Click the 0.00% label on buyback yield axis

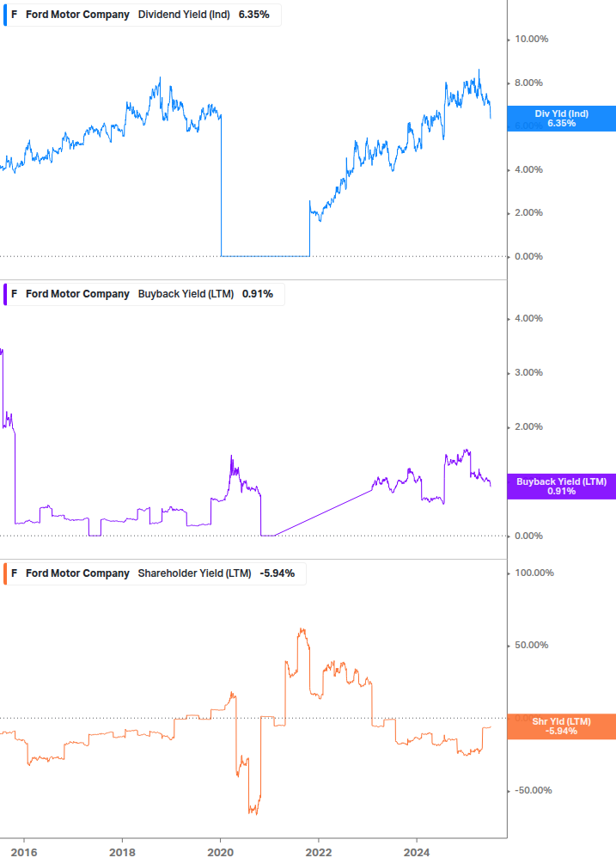528,536
